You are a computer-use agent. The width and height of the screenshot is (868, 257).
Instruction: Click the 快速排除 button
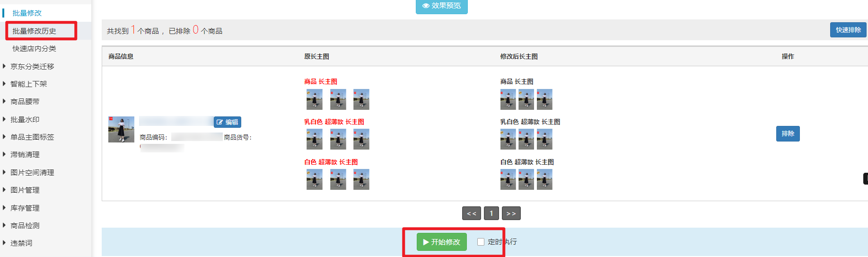coord(848,30)
